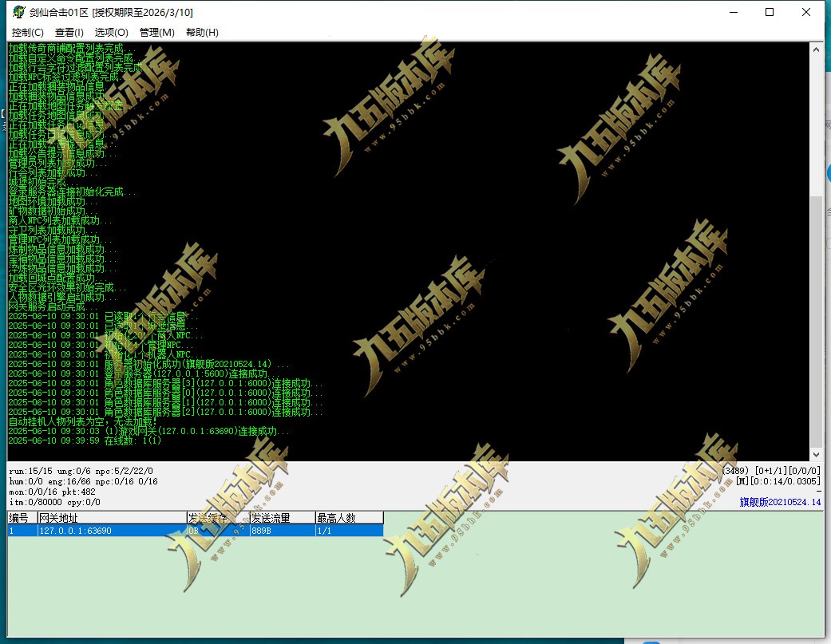Open the 查看(I) menu
The width and height of the screenshot is (831, 644).
pos(69,32)
